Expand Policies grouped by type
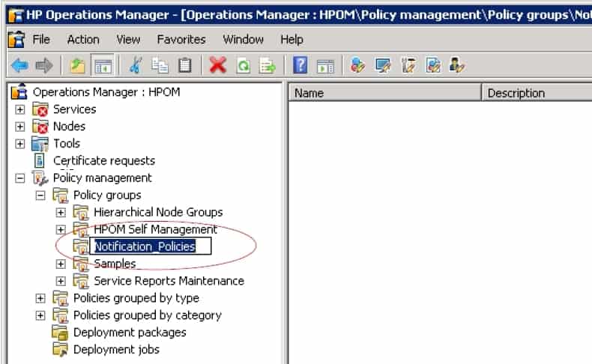 [40, 298]
